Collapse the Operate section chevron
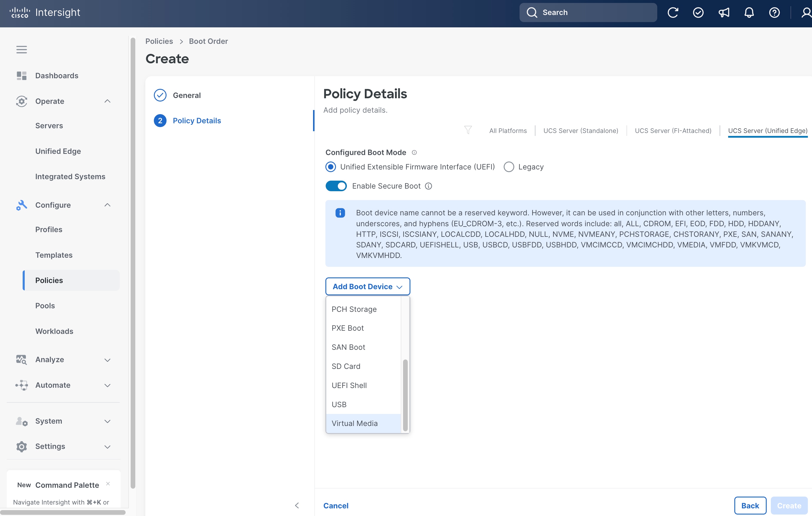The height and width of the screenshot is (516, 812). click(x=107, y=101)
